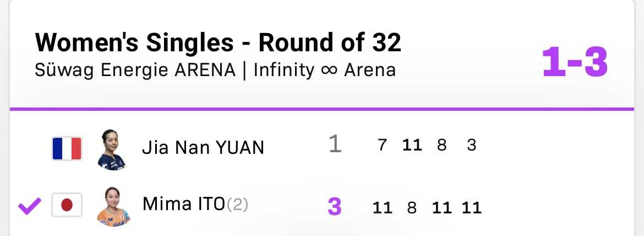The image size is (644, 236).
Task: Click ITO's fourth game score of 11
Action: pyautogui.click(x=472, y=208)
